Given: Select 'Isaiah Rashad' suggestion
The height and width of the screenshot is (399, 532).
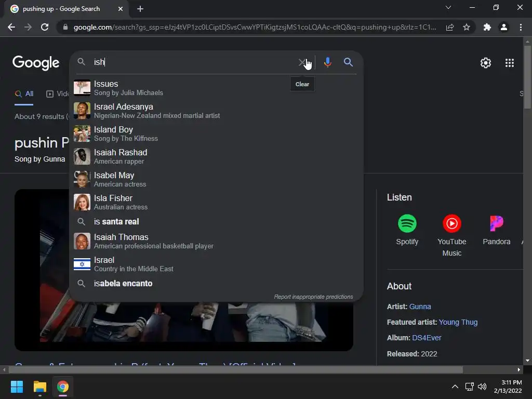Looking at the screenshot, I should pos(217,156).
